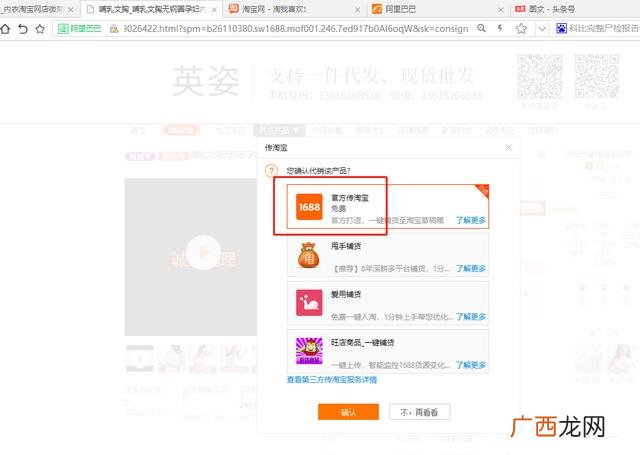640x455 pixels.
Task: Click the 不，再看看 button
Action: tap(420, 412)
